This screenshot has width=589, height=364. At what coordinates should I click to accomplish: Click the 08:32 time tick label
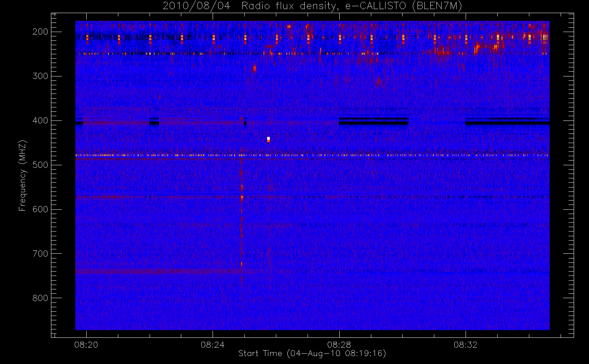tap(465, 345)
